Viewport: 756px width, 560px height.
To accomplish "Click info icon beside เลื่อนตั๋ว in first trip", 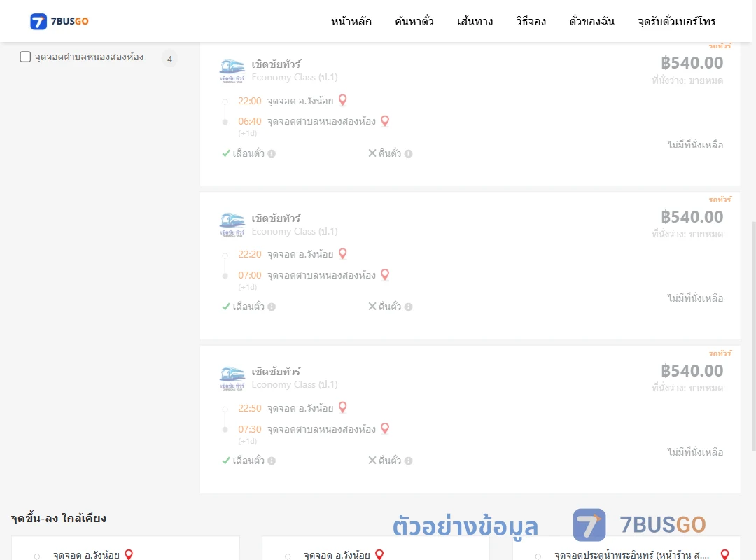I will (x=272, y=153).
